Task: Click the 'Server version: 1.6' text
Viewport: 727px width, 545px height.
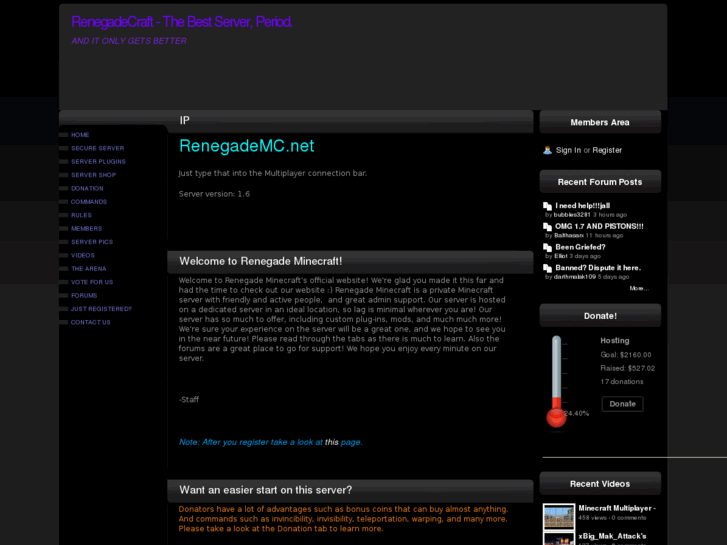Action: (214, 194)
